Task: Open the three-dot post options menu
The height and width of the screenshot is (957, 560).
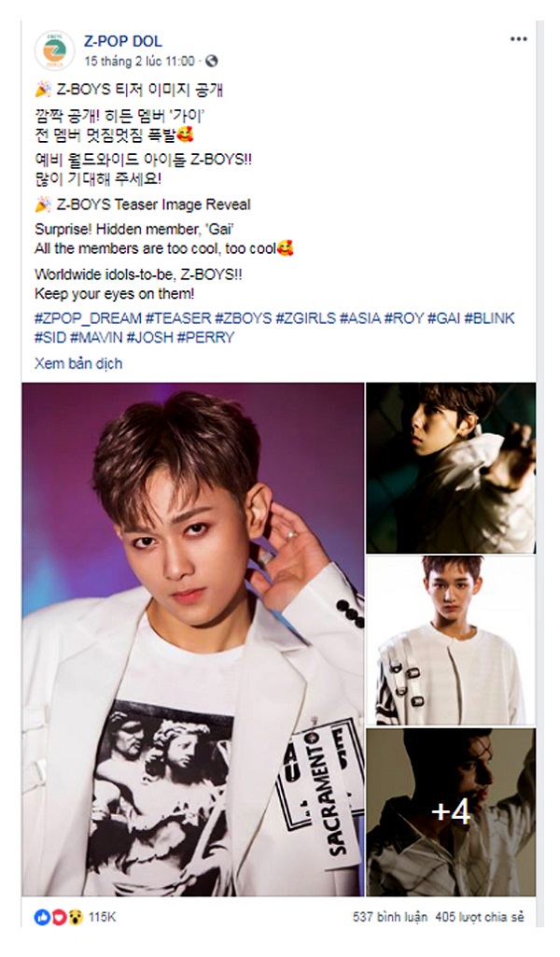Action: (519, 39)
